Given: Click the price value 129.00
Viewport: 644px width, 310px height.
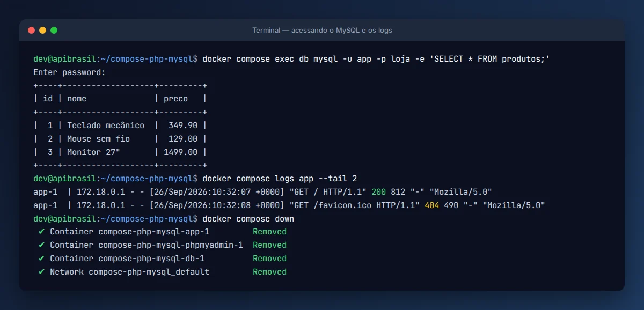Looking at the screenshot, I should coord(183,139).
